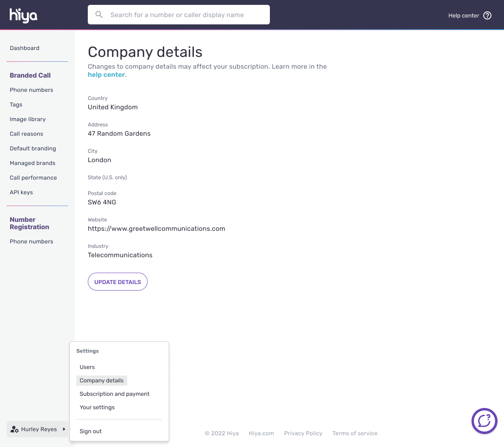Screen dimensions: 504x447
Task: Open the help center link in description
Action: tap(106, 74)
